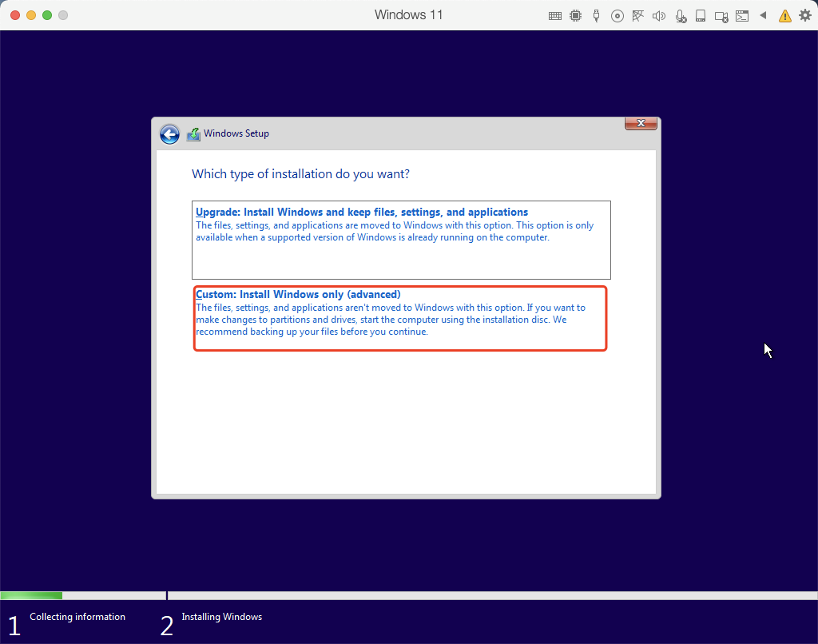
Task: Click the yellow warning triangle icon
Action: tap(784, 16)
